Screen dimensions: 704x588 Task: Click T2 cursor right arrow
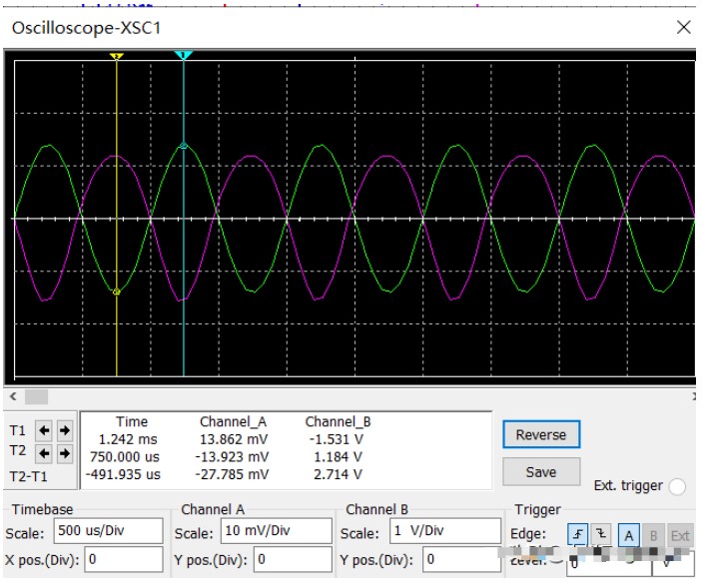pyautogui.click(x=64, y=452)
